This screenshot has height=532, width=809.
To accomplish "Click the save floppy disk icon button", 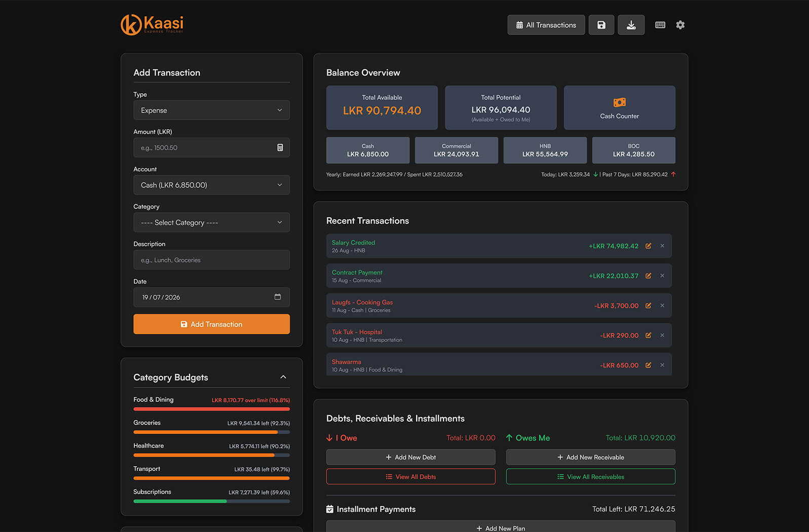I will 601,25.
